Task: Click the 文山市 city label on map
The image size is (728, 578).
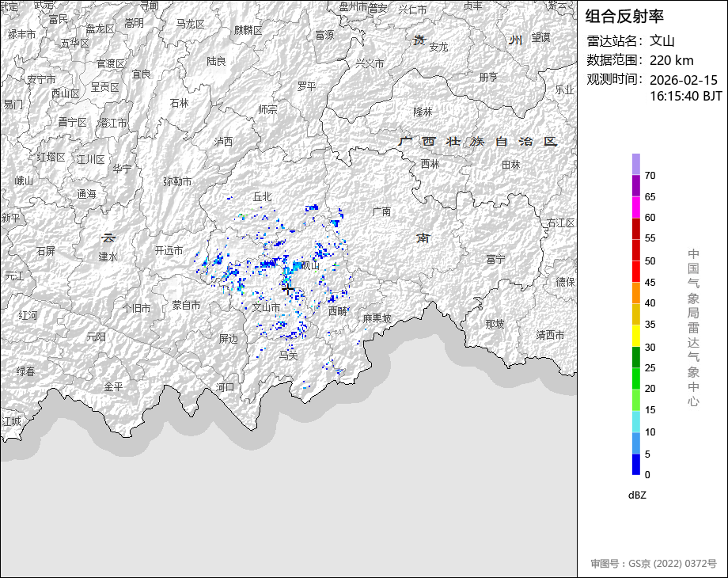Action: [x=267, y=307]
